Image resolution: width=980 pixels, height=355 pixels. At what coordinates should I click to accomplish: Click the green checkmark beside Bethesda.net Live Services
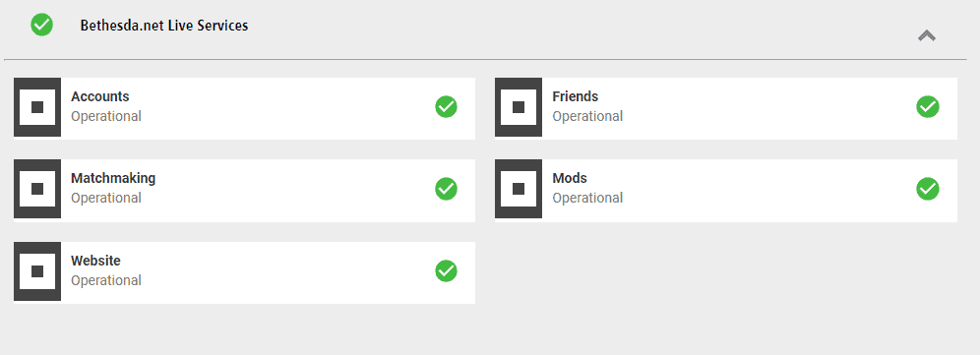[x=42, y=25]
